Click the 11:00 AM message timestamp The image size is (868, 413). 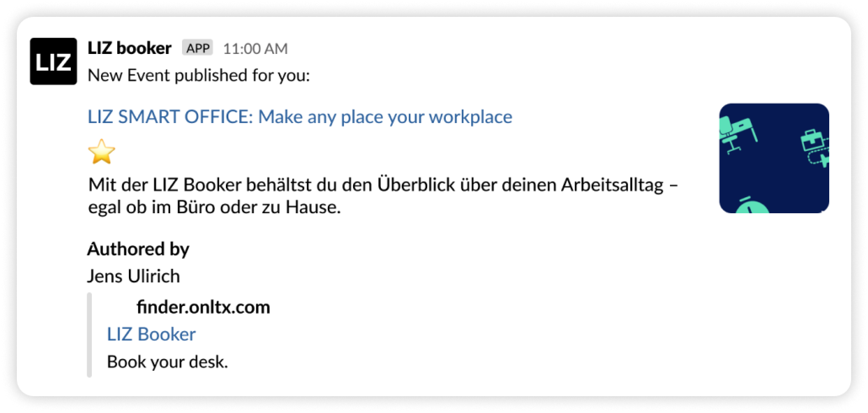point(255,49)
